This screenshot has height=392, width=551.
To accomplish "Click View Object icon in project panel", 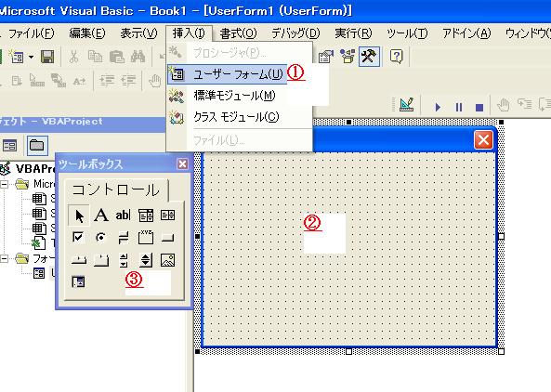I will pos(9,145).
